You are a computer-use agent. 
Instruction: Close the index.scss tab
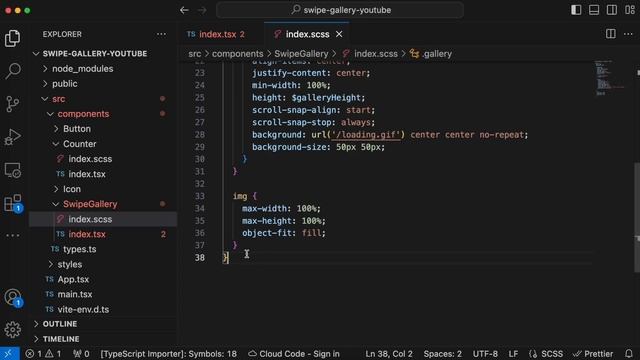click(x=339, y=34)
